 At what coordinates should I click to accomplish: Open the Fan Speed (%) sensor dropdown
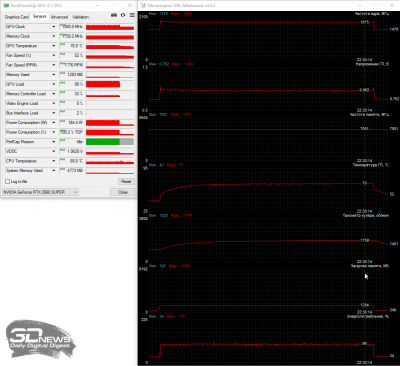(54, 55)
